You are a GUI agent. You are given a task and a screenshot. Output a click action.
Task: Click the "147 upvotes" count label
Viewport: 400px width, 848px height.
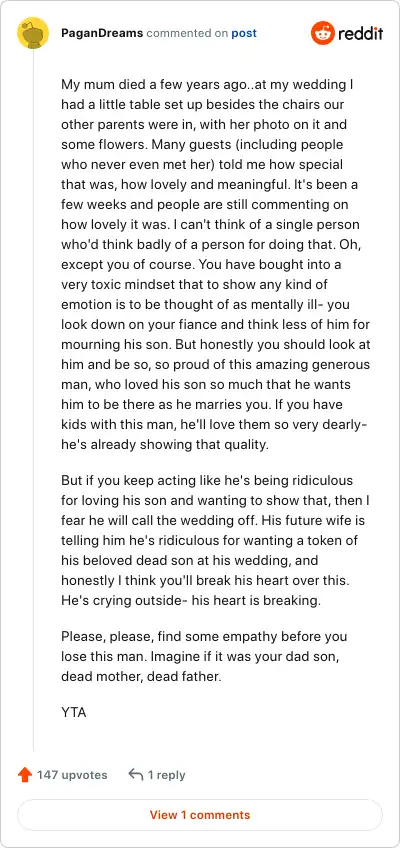[x=72, y=775]
